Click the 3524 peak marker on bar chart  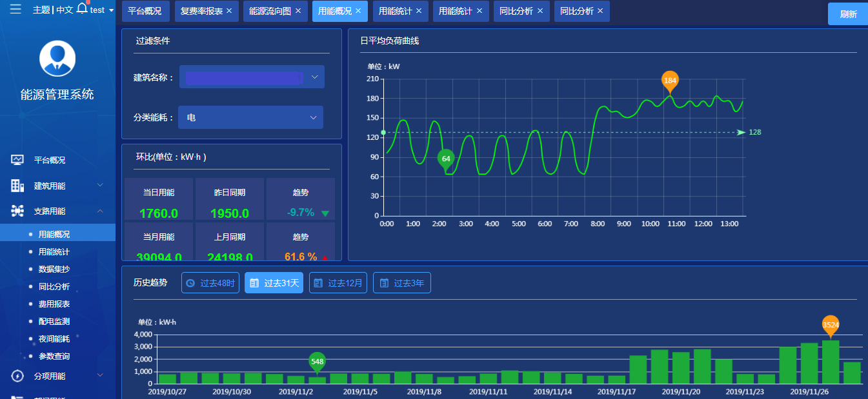(x=831, y=325)
